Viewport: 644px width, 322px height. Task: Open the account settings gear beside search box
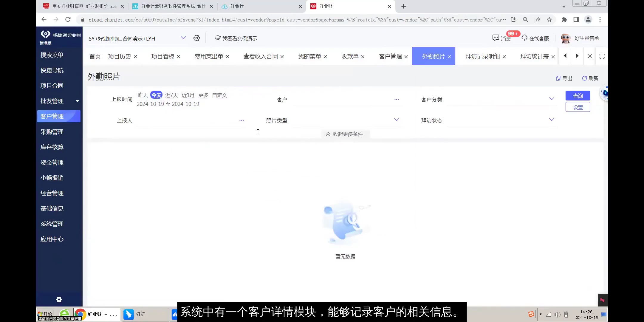click(196, 38)
